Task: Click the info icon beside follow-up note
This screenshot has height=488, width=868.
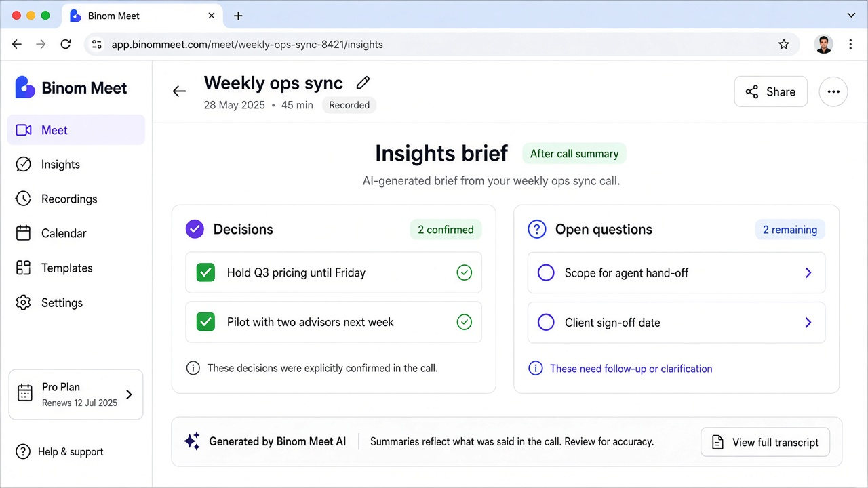Action: 536,369
